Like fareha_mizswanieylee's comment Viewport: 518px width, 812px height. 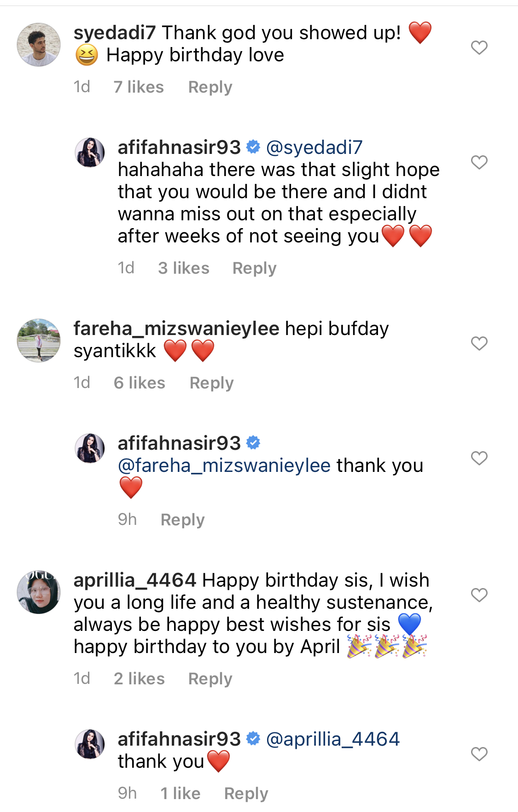point(479,343)
